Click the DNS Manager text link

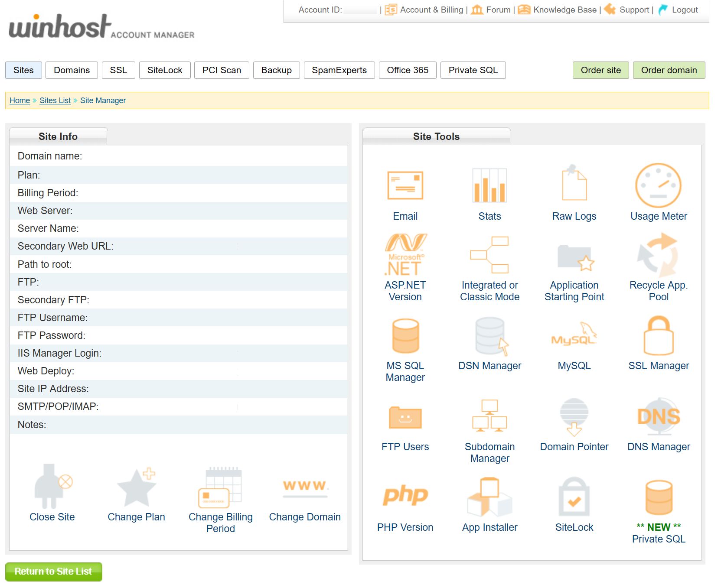[x=659, y=447]
